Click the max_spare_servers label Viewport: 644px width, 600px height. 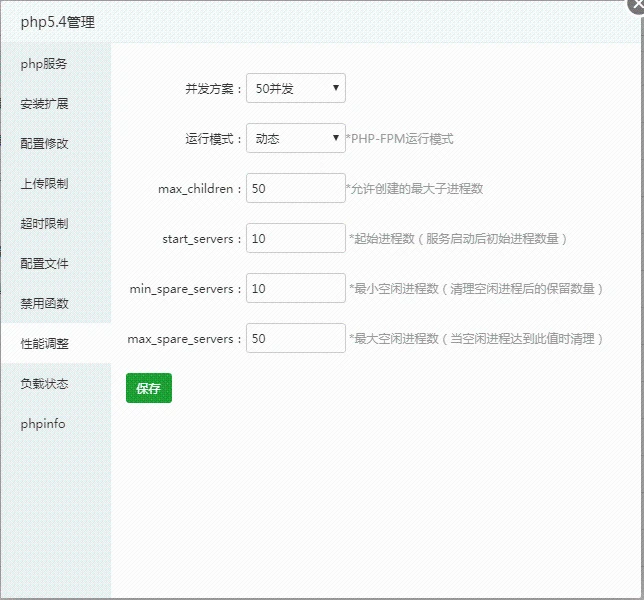pyautogui.click(x=184, y=339)
